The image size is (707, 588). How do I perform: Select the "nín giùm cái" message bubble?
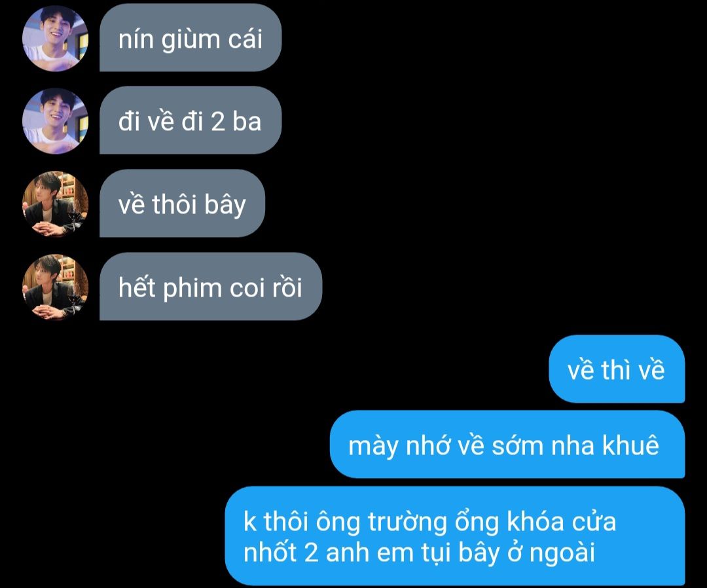[190, 38]
